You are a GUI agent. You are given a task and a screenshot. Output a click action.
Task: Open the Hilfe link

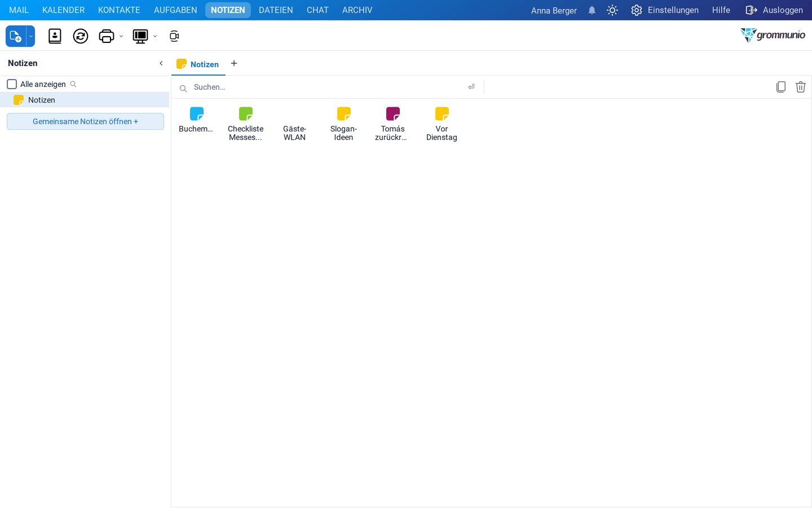pyautogui.click(x=721, y=10)
